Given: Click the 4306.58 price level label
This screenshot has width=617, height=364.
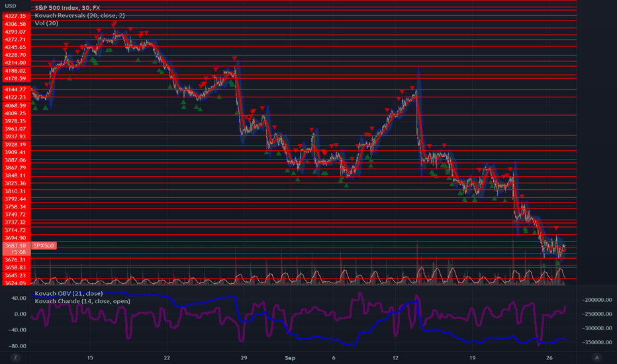Looking at the screenshot, I should pyautogui.click(x=15, y=24).
